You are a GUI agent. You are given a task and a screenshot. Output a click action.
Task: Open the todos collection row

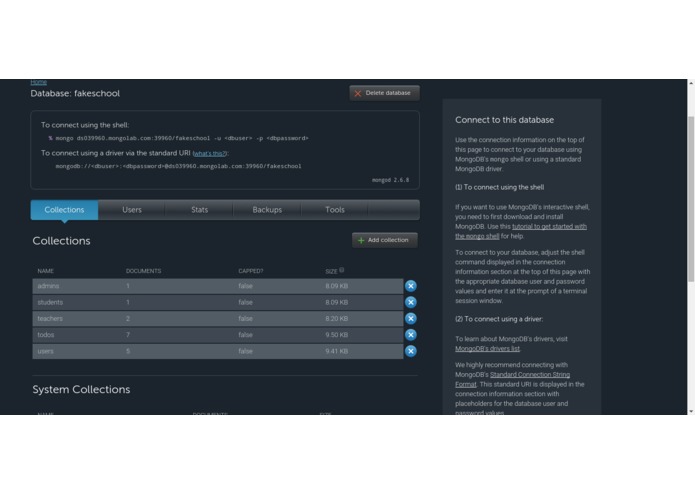[218, 335]
